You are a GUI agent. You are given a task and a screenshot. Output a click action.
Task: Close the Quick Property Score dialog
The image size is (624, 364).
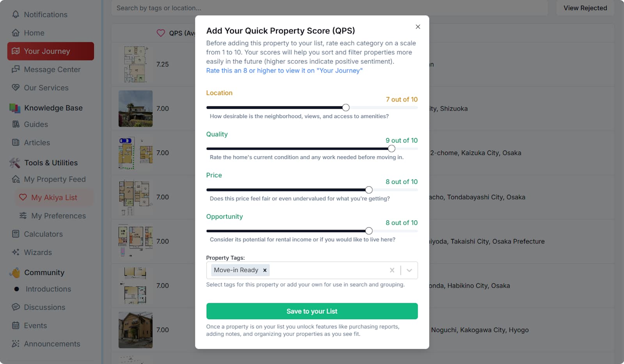418,27
